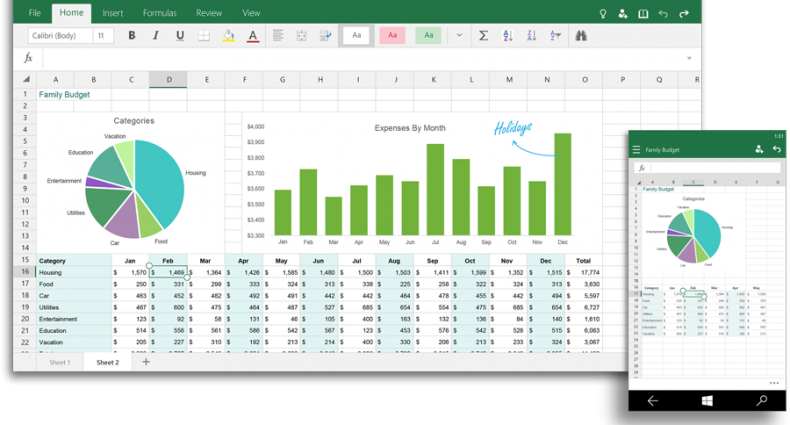Click the fill color bucket icon
This screenshot has width=790, height=425.
228,36
